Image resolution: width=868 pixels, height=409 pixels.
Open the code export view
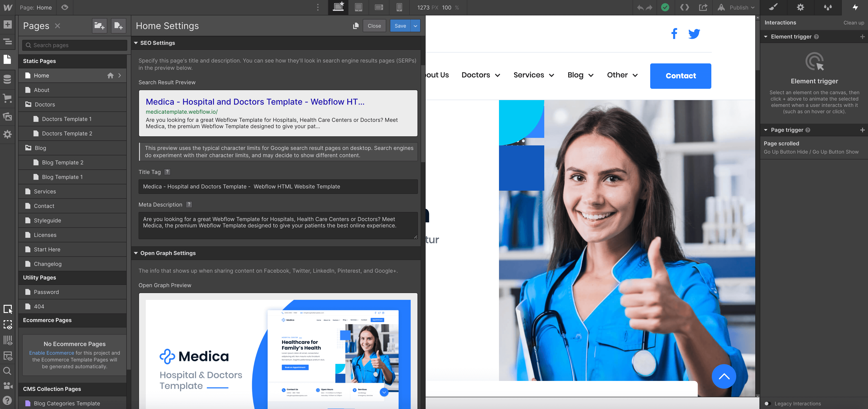[684, 7]
